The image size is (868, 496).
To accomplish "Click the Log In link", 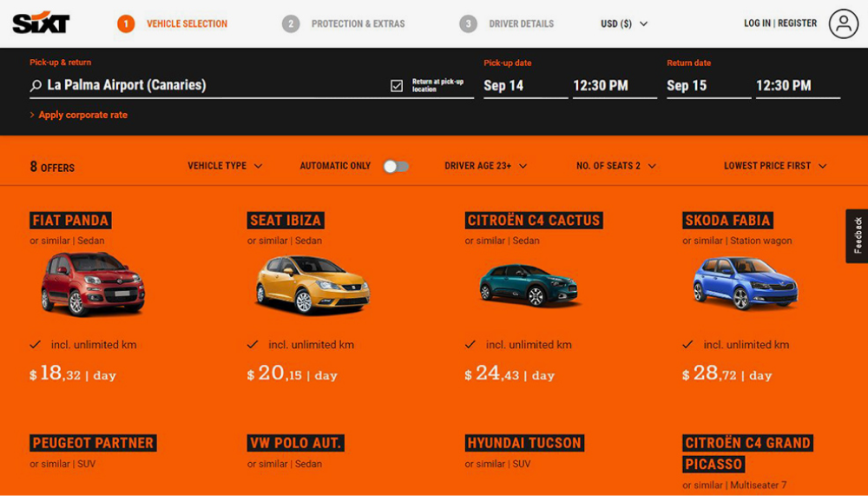I will [x=757, y=23].
